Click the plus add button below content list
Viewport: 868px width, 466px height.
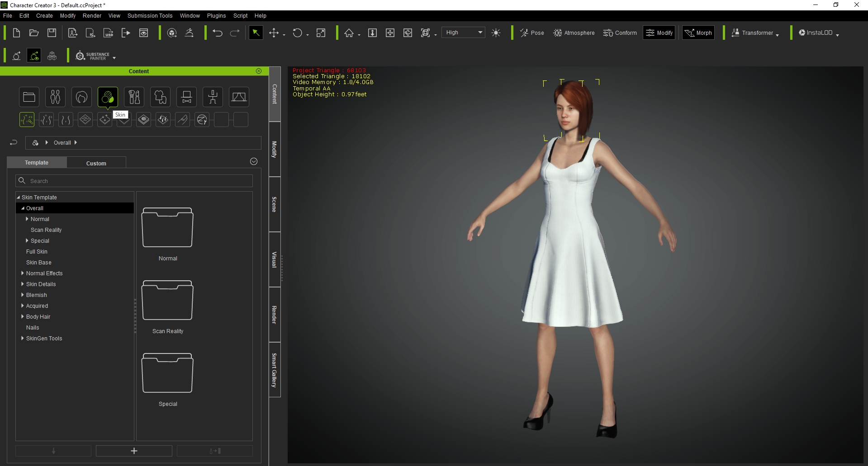[134, 451]
